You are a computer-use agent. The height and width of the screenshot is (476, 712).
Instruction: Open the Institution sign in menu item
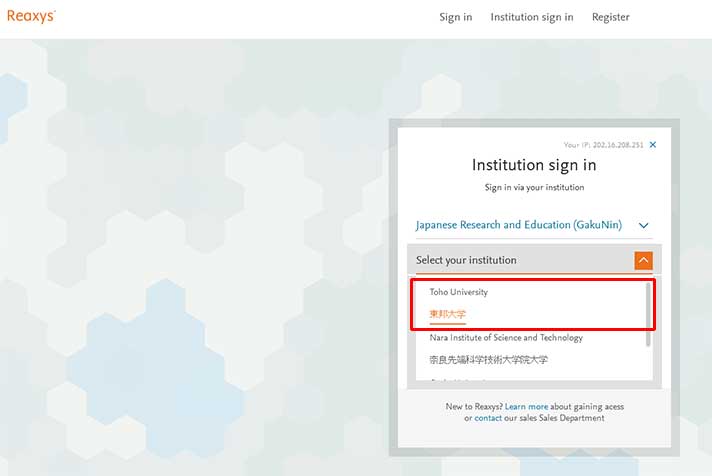click(x=532, y=17)
